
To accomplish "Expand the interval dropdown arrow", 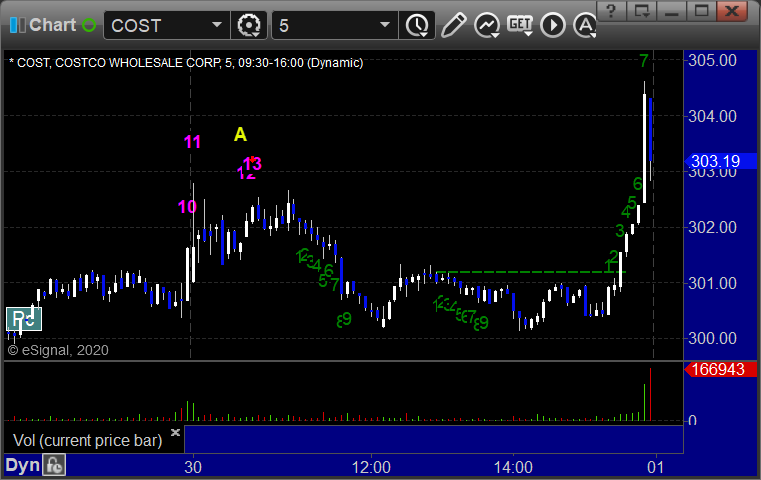I will [385, 25].
